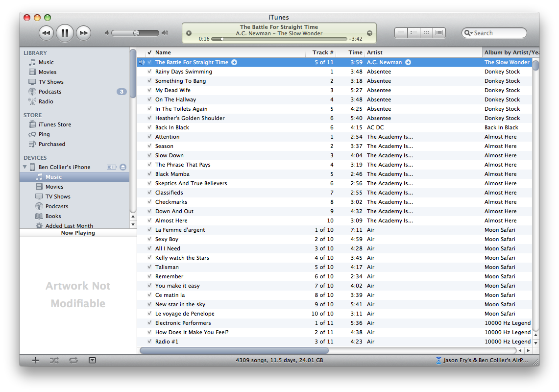Uncheck Black Mamba song
This screenshot has width=559, height=392.
[149, 174]
